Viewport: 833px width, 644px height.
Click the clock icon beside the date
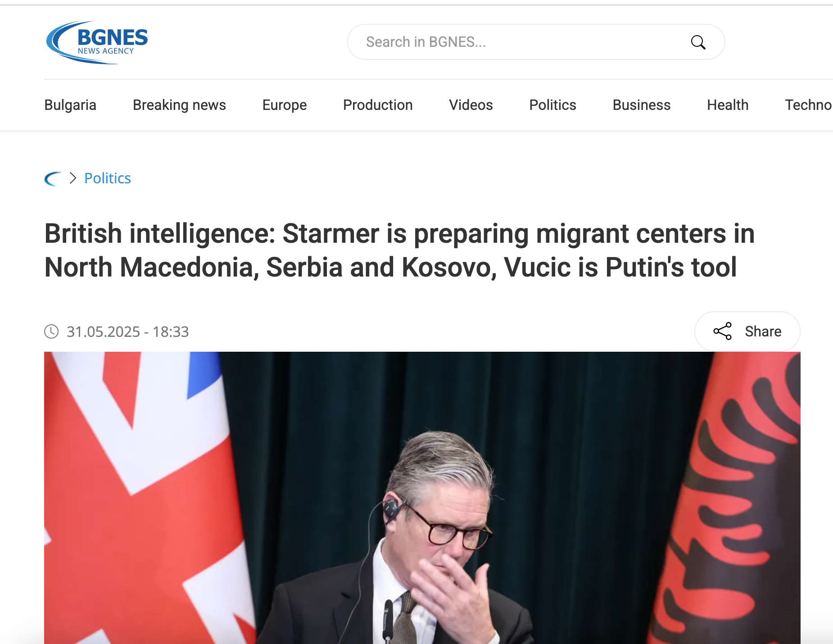(51, 331)
